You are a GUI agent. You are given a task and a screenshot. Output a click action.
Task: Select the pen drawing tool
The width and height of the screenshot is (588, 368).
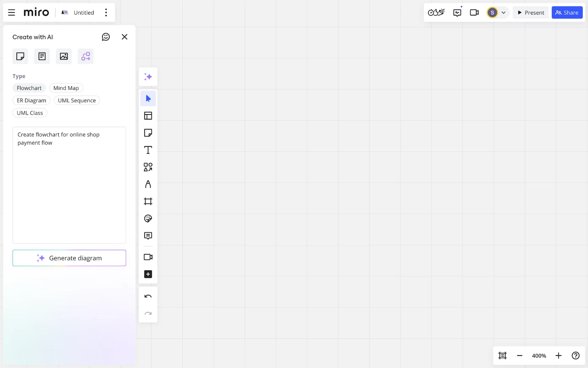coord(148,184)
